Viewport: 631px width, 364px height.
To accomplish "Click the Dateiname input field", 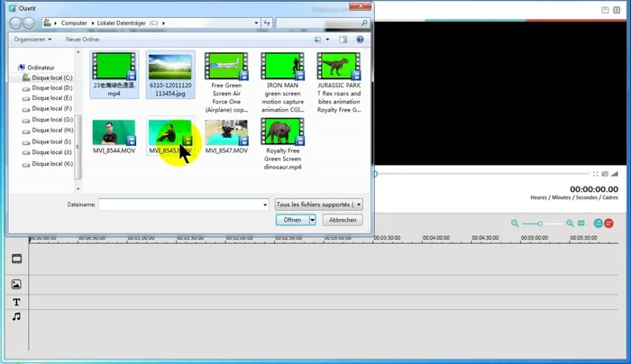I will (184, 205).
